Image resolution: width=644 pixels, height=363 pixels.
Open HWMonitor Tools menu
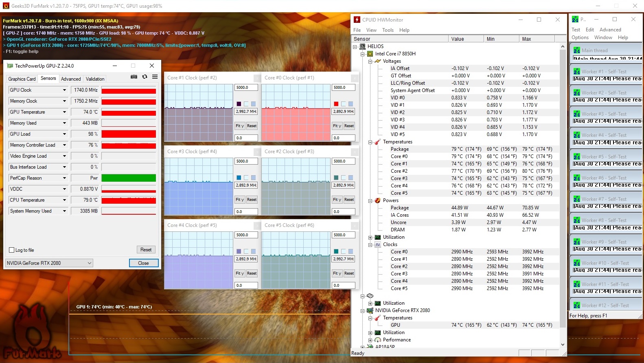(x=388, y=30)
